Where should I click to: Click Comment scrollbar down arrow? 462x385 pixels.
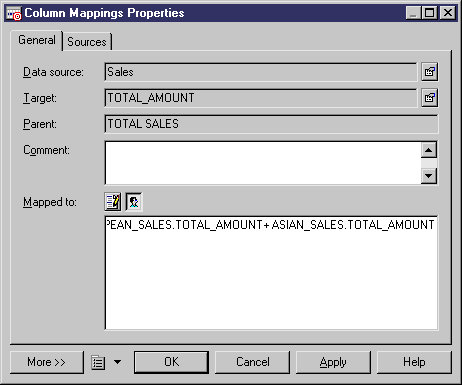429,175
